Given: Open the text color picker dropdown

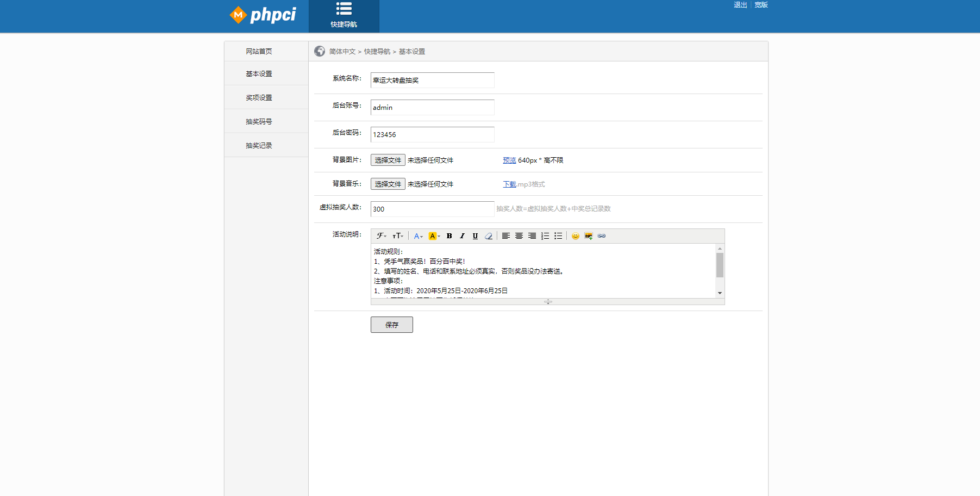Looking at the screenshot, I should 418,236.
